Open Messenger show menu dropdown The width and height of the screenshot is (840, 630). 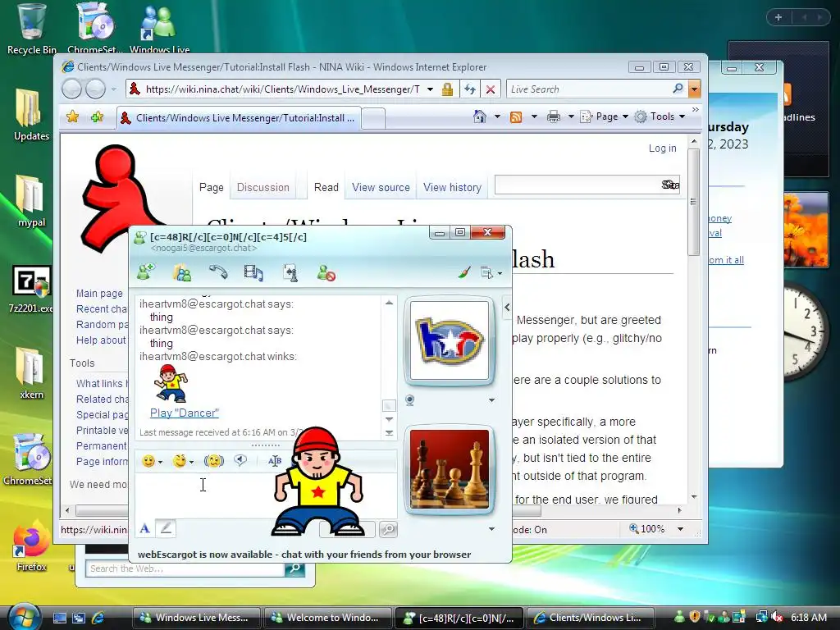pyautogui.click(x=491, y=273)
